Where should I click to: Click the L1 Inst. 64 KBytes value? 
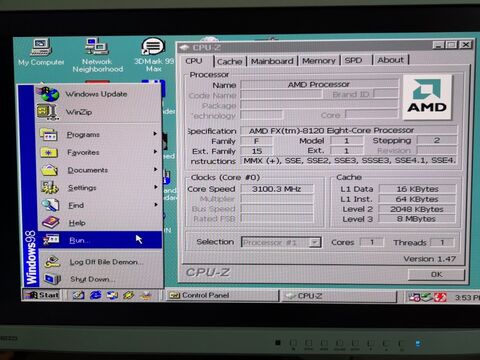pos(417,199)
